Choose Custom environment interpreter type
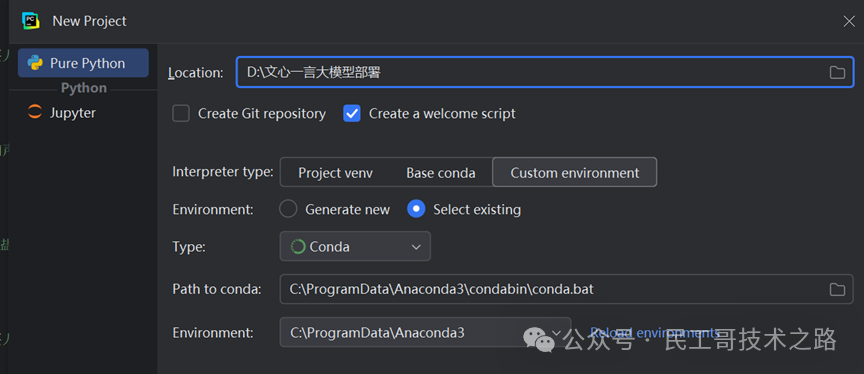This screenshot has width=864, height=374. [575, 173]
